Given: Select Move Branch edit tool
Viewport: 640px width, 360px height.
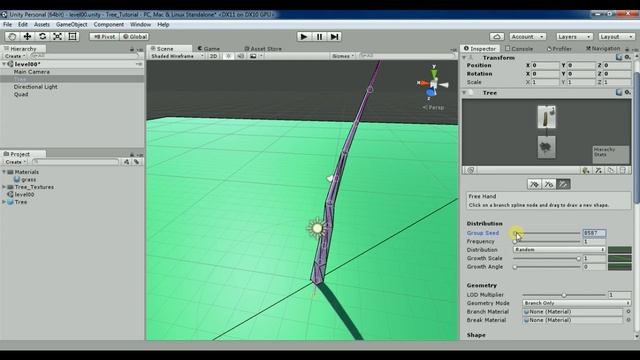Looking at the screenshot, I should click(x=534, y=184).
